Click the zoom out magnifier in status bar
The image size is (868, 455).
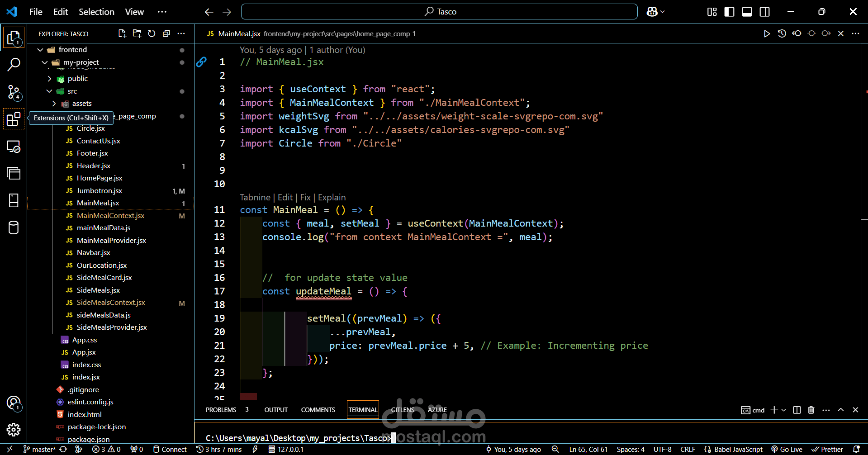(x=555, y=449)
